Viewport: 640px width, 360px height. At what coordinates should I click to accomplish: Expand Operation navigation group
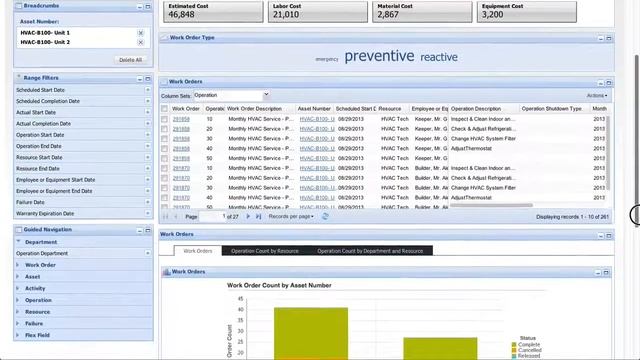tap(18, 300)
